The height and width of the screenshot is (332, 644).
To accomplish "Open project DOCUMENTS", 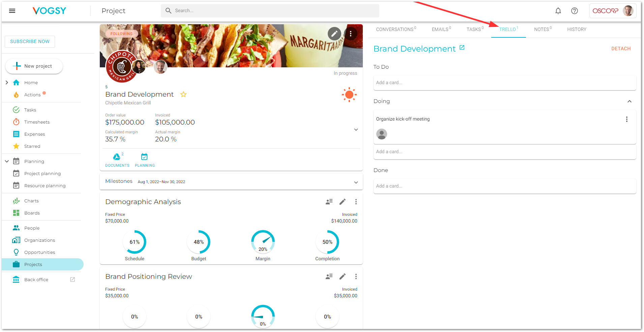I will (117, 160).
